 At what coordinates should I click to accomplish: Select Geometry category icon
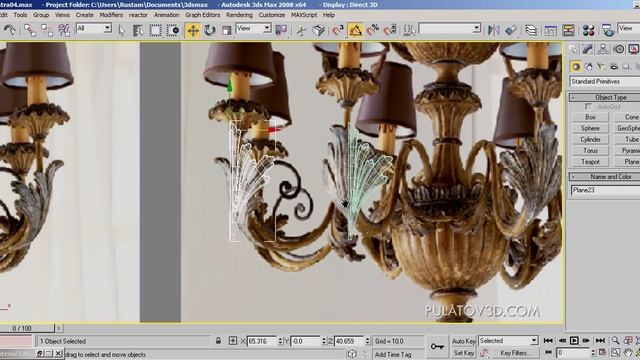coord(576,66)
